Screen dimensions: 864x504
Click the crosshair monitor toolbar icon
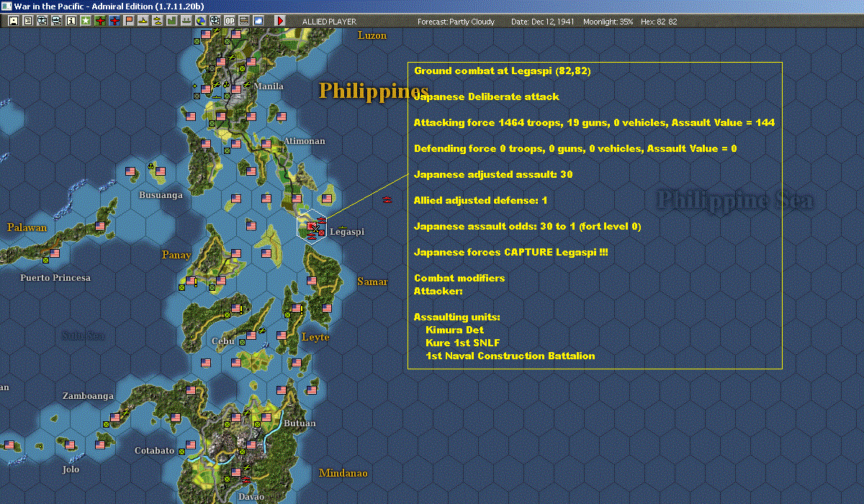(215, 22)
